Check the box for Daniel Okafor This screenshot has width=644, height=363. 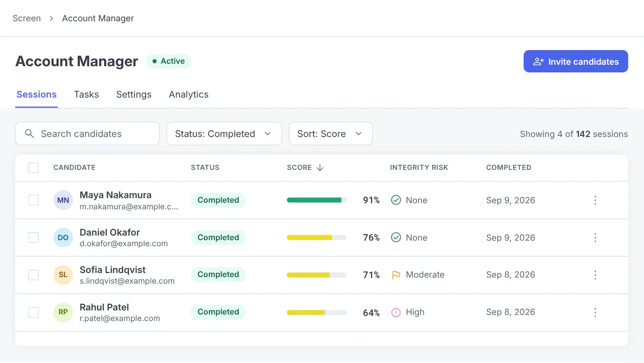pyautogui.click(x=33, y=238)
